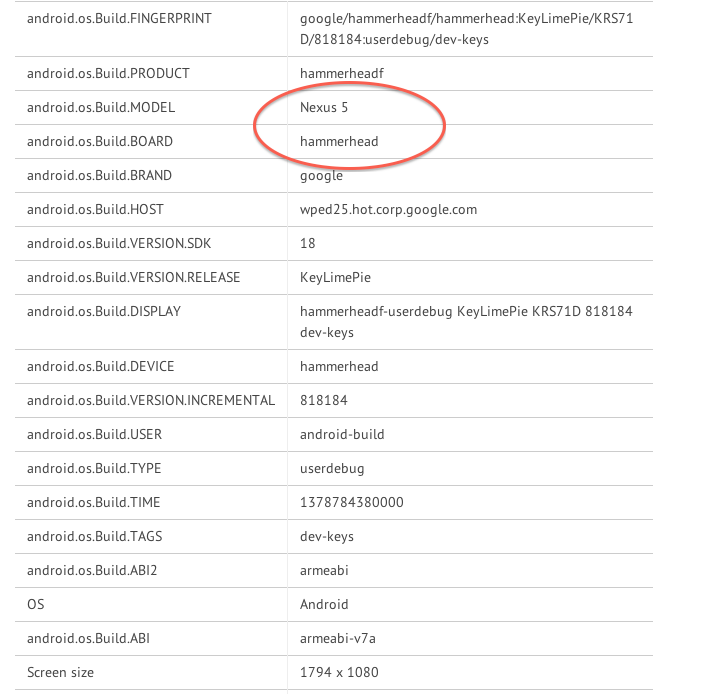Click the 818184 incremental version value
The width and height of the screenshot is (722, 694).
point(324,400)
